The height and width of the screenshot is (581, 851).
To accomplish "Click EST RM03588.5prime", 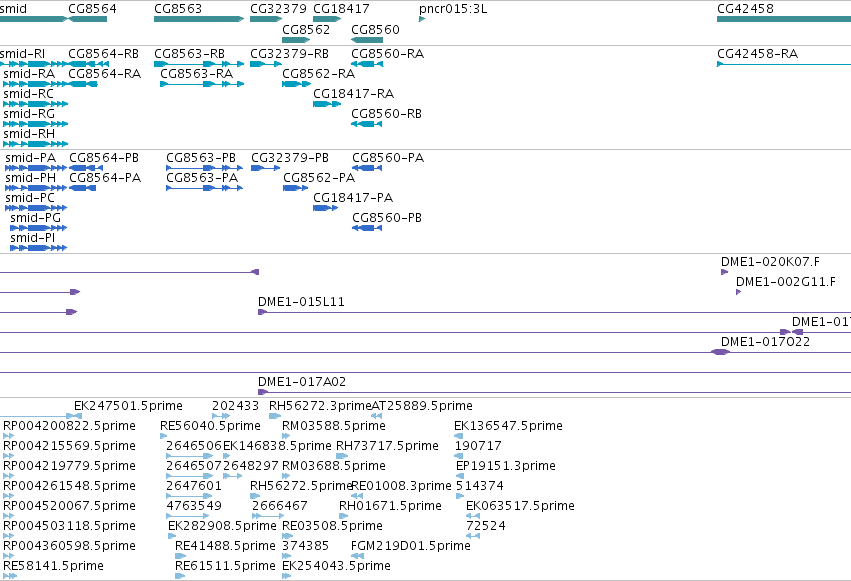I will 334,426.
